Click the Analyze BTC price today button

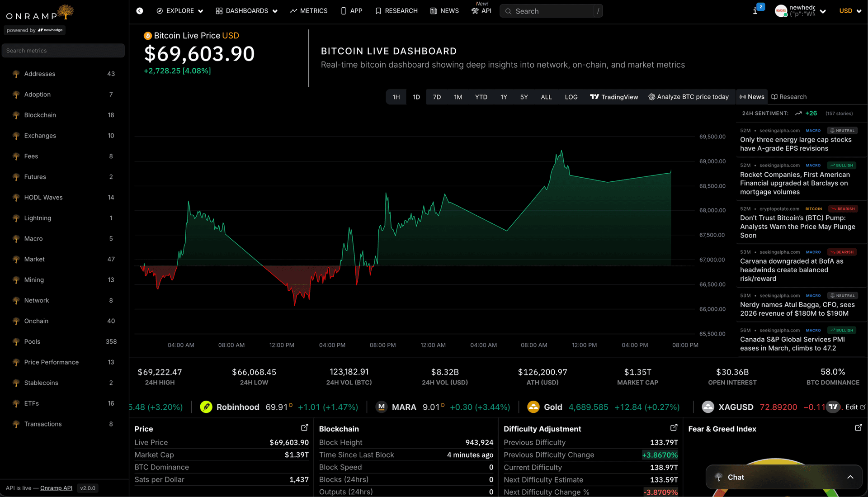pyautogui.click(x=689, y=96)
